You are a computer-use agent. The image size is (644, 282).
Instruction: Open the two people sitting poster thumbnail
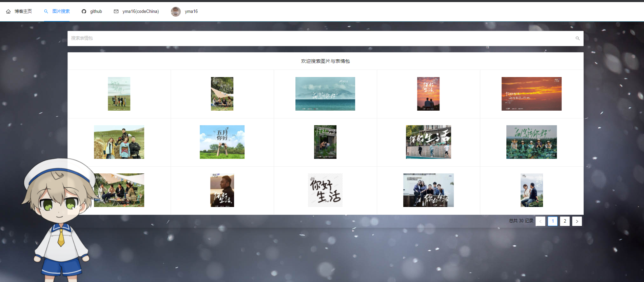pos(531,190)
